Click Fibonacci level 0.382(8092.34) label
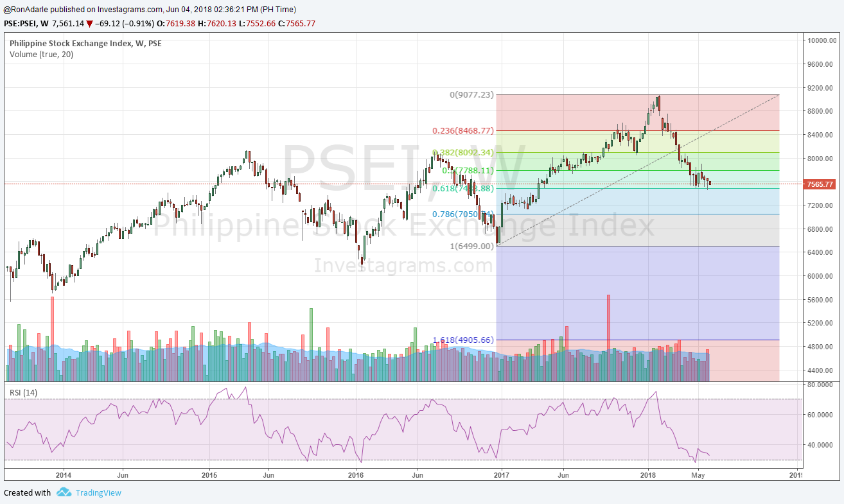The width and height of the screenshot is (844, 504). (463, 153)
